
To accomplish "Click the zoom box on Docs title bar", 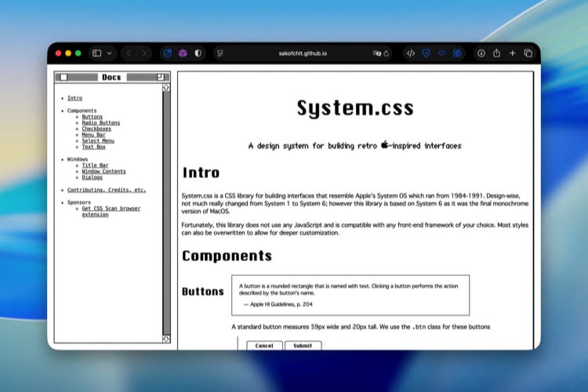I will (x=160, y=77).
